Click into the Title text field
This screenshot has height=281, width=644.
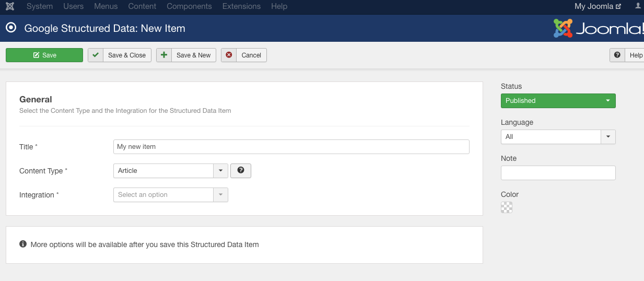coord(291,147)
